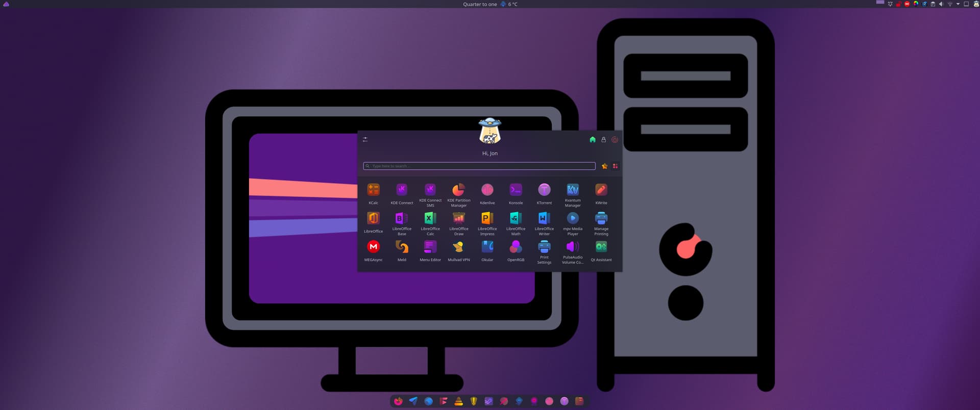Open the green home folder icon

click(x=592, y=140)
